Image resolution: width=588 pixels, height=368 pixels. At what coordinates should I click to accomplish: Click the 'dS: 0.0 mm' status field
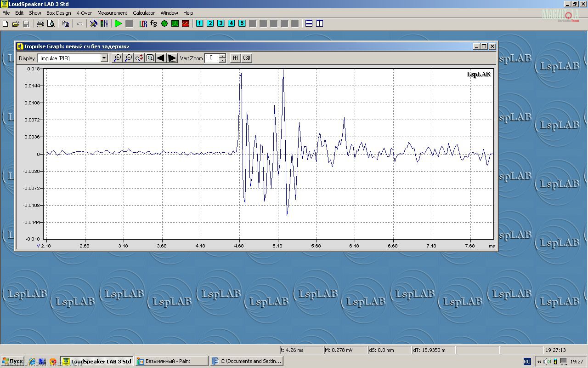click(x=389, y=350)
